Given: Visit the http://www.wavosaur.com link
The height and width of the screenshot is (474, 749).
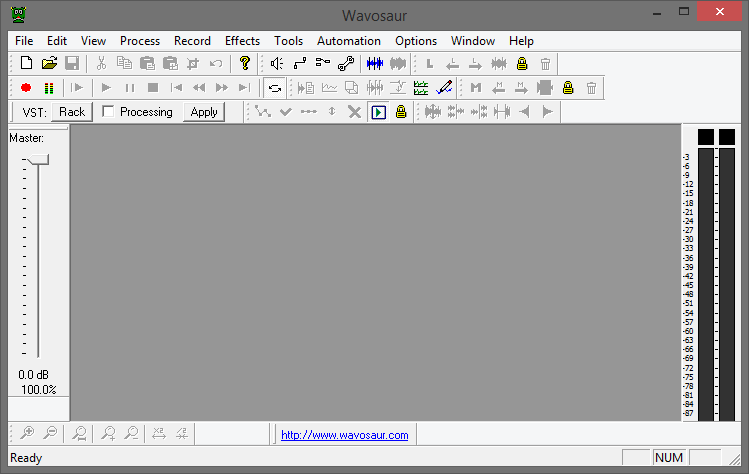Looking at the screenshot, I should 344,435.
